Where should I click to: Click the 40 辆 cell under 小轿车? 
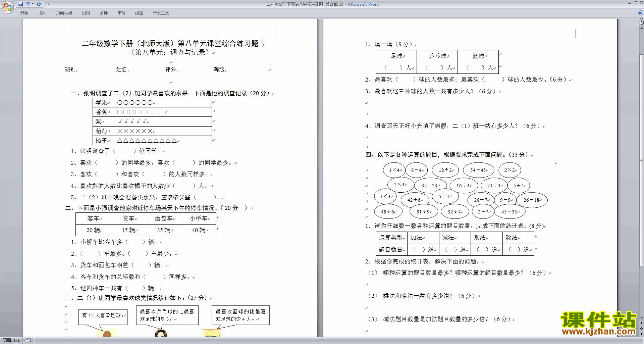click(x=199, y=230)
